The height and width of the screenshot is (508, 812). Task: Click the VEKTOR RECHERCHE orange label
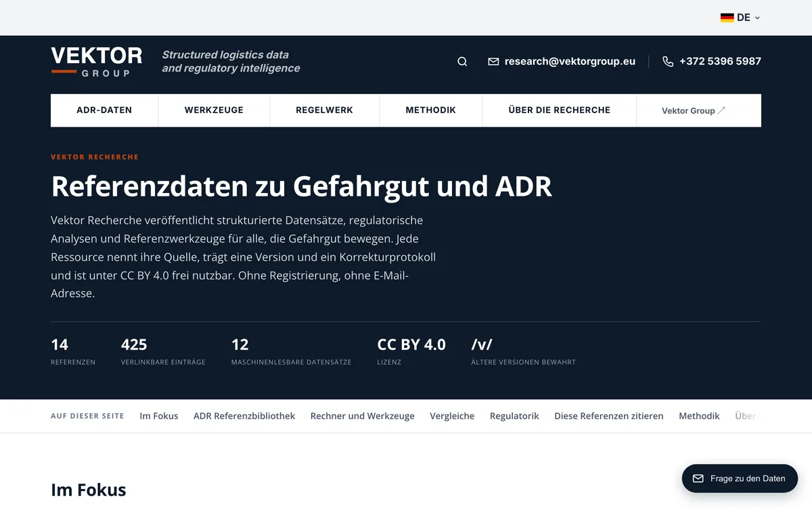(95, 157)
